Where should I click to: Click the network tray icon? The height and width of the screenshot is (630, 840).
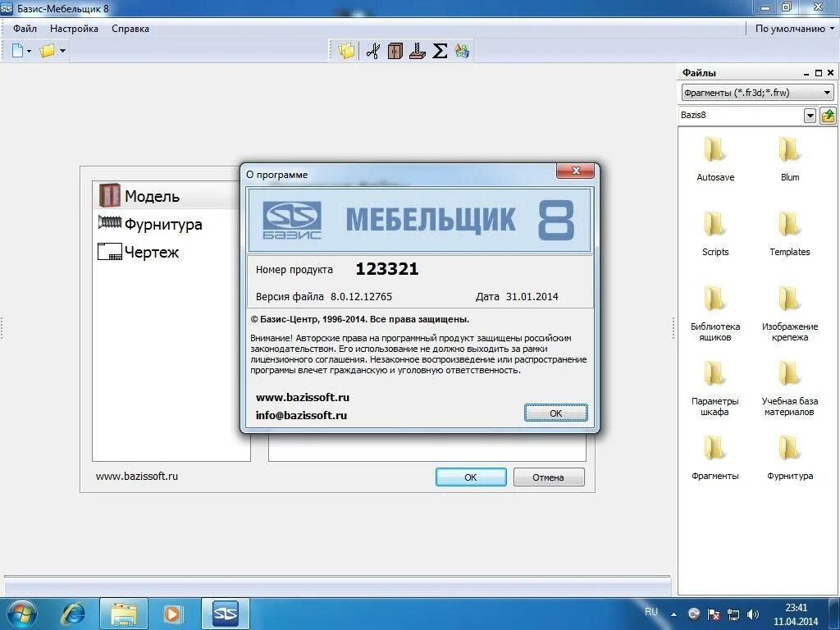click(x=733, y=614)
